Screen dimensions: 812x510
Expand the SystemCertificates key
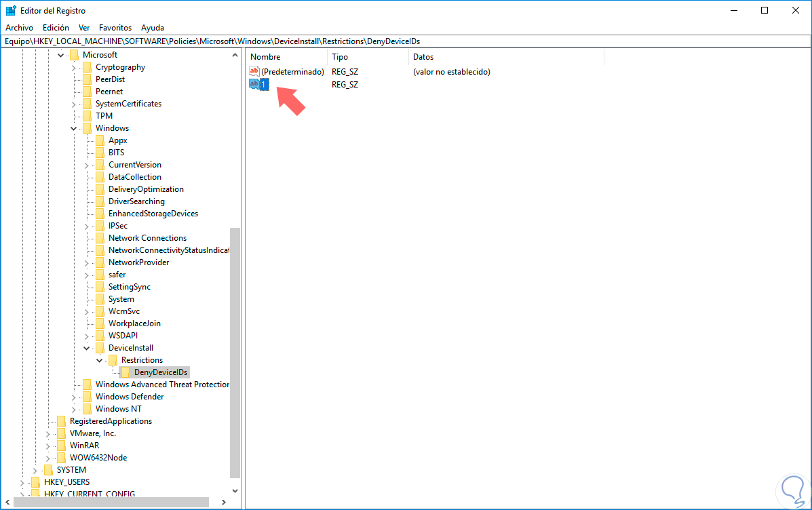coord(73,104)
